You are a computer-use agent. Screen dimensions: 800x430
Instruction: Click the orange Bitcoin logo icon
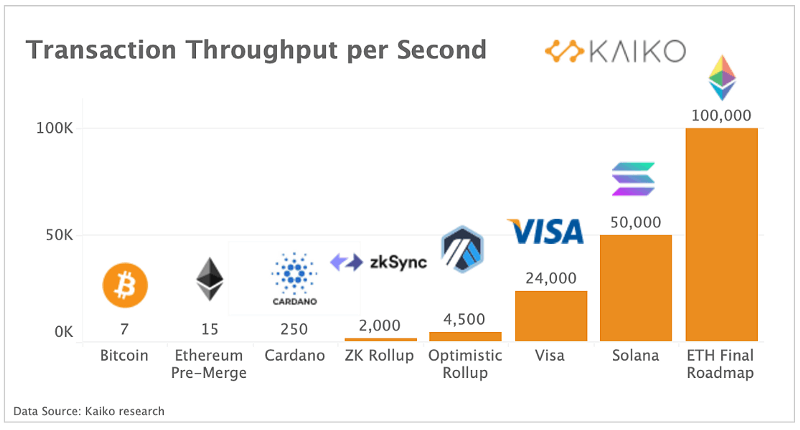point(125,284)
